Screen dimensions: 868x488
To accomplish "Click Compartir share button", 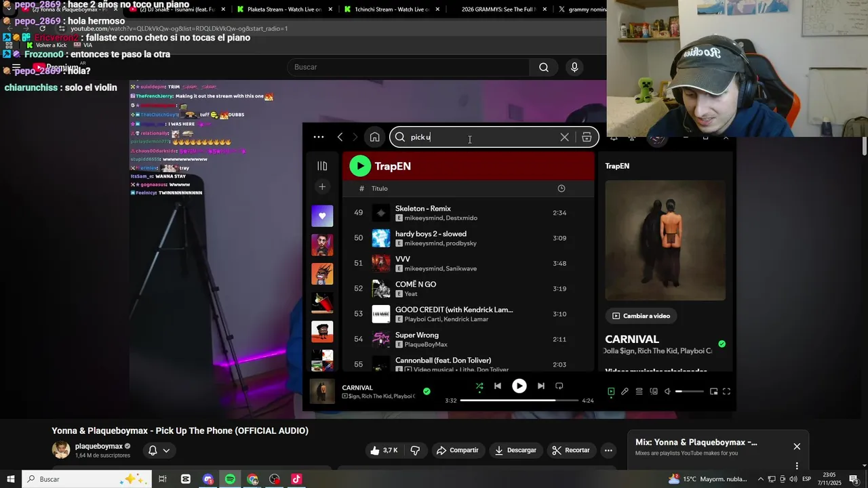I will pyautogui.click(x=458, y=450).
